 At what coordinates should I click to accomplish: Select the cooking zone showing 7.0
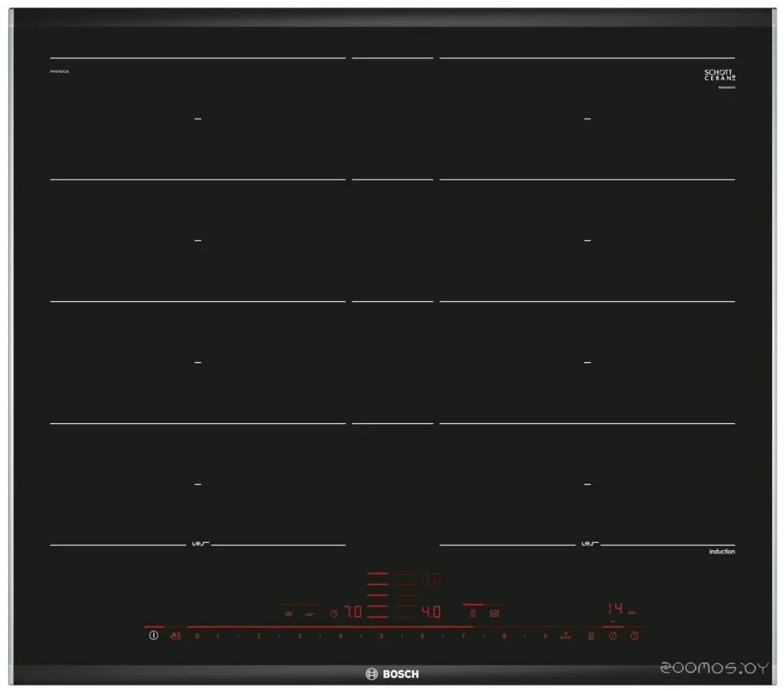point(353,613)
